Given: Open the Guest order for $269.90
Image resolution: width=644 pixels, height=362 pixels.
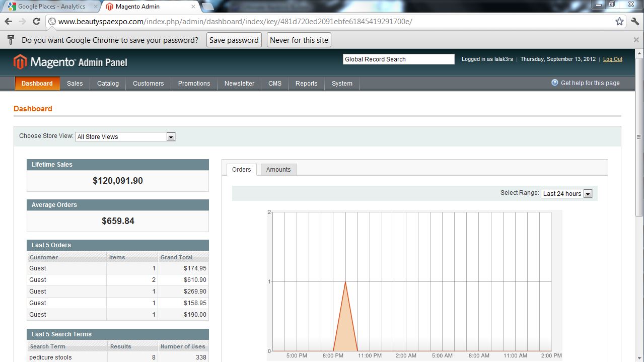Looking at the screenshot, I should (118, 292).
